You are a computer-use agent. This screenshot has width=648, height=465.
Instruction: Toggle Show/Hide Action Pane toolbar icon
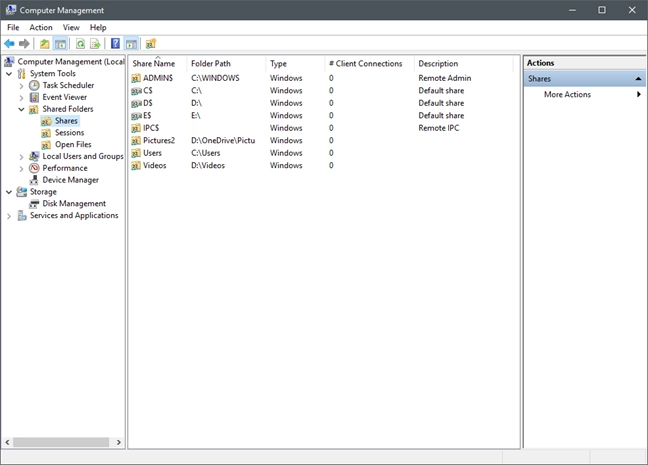point(131,43)
